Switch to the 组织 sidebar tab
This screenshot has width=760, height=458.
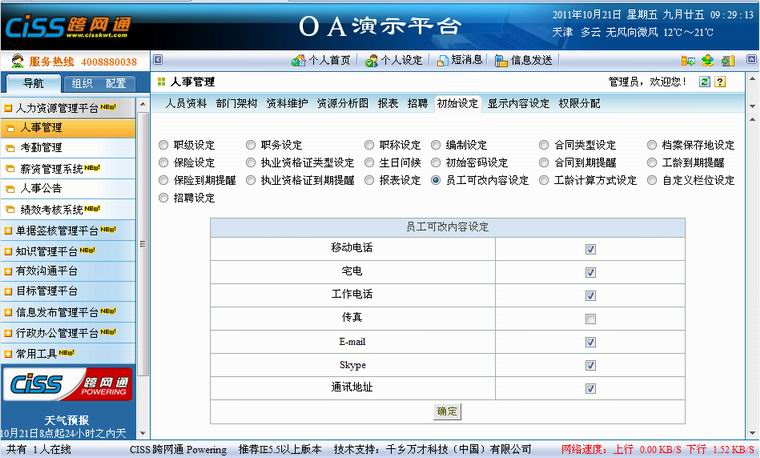[x=82, y=84]
